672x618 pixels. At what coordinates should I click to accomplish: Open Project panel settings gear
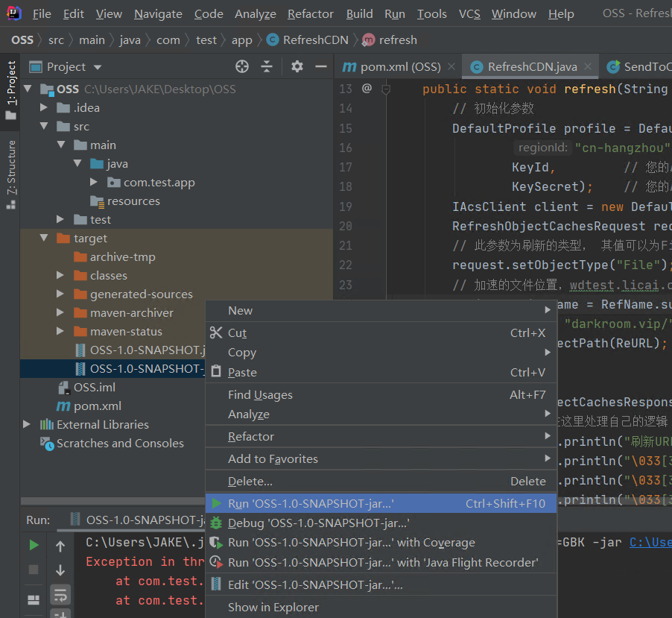point(297,66)
